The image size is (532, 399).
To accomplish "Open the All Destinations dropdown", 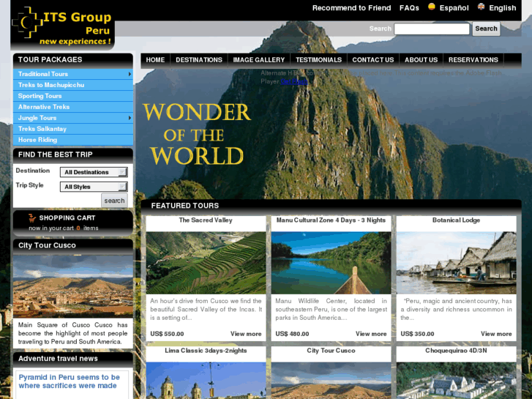I will [94, 172].
